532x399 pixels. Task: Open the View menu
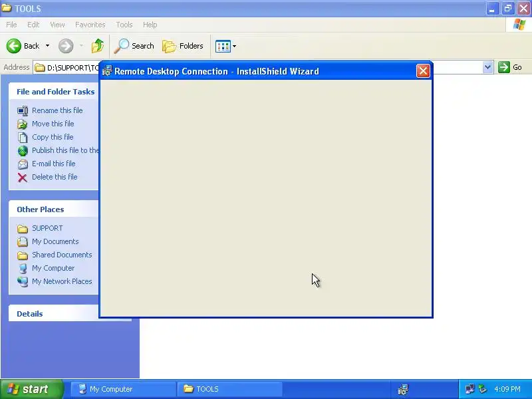[x=57, y=25]
